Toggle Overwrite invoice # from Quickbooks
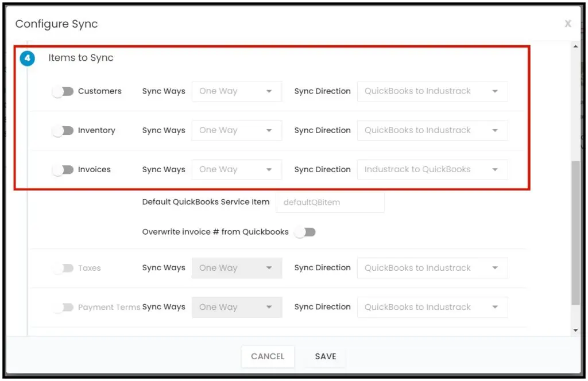 (x=304, y=232)
